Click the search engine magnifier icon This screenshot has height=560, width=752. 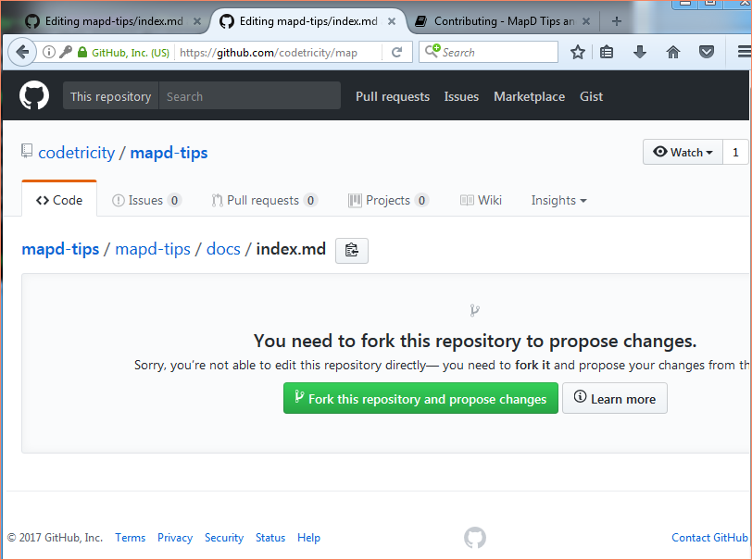point(432,51)
